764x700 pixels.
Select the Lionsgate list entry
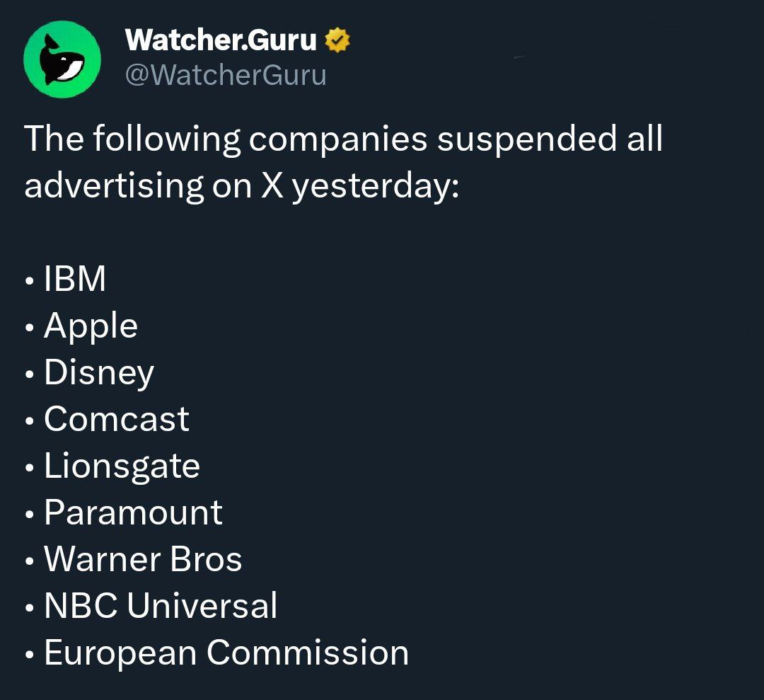click(122, 466)
